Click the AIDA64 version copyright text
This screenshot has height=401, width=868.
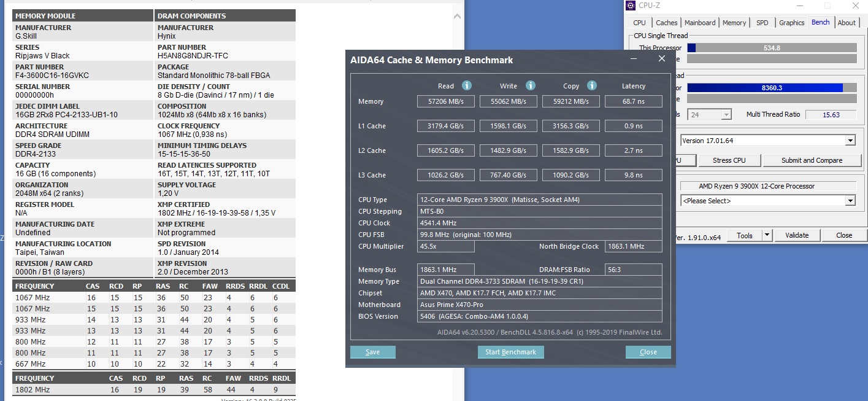[550, 332]
